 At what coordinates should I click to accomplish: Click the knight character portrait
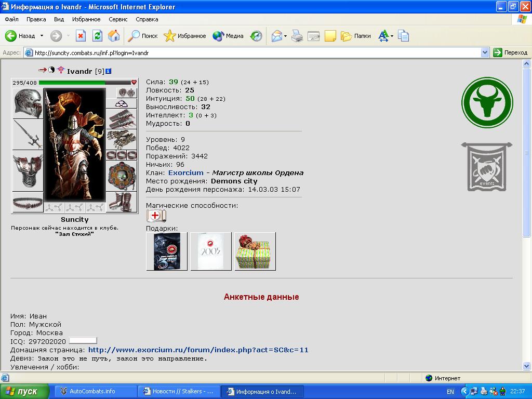point(75,145)
